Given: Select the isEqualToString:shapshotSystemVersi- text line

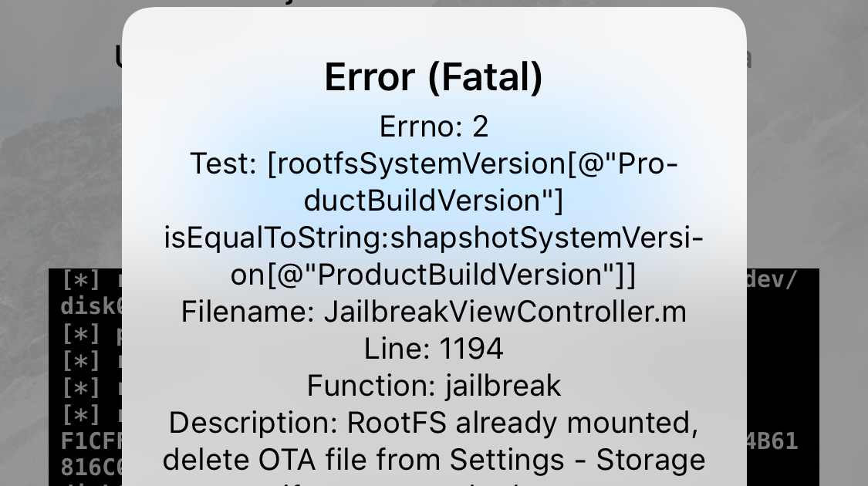Looking at the screenshot, I should (434, 238).
